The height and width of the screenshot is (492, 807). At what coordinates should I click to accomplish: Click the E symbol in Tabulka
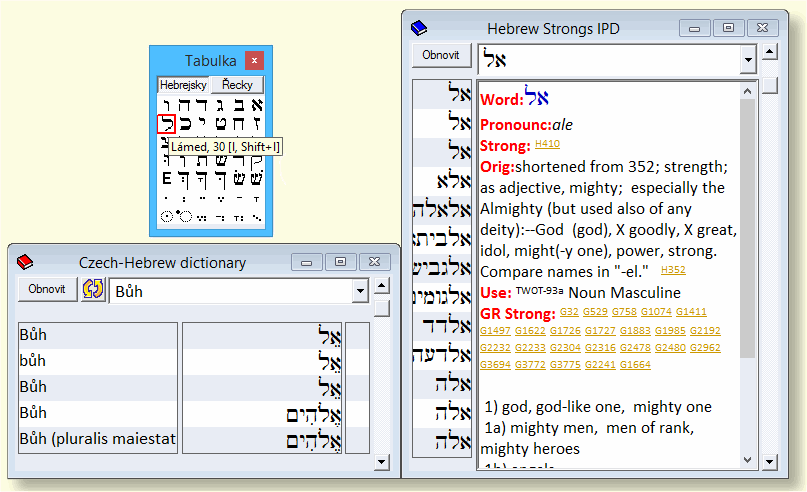(x=167, y=178)
